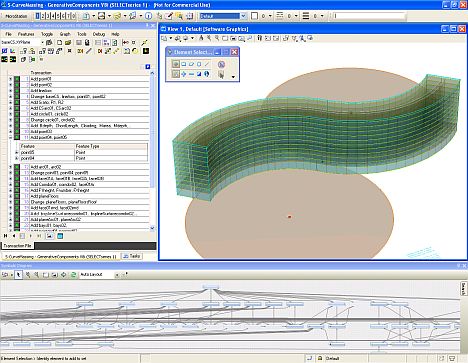Click the active color swatch box
This screenshot has width=468, height=363.
point(254,16)
